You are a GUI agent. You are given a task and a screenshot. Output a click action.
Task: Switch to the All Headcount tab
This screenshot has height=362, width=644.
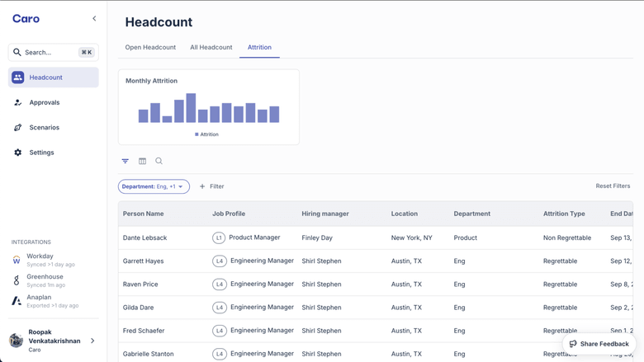pyautogui.click(x=211, y=48)
